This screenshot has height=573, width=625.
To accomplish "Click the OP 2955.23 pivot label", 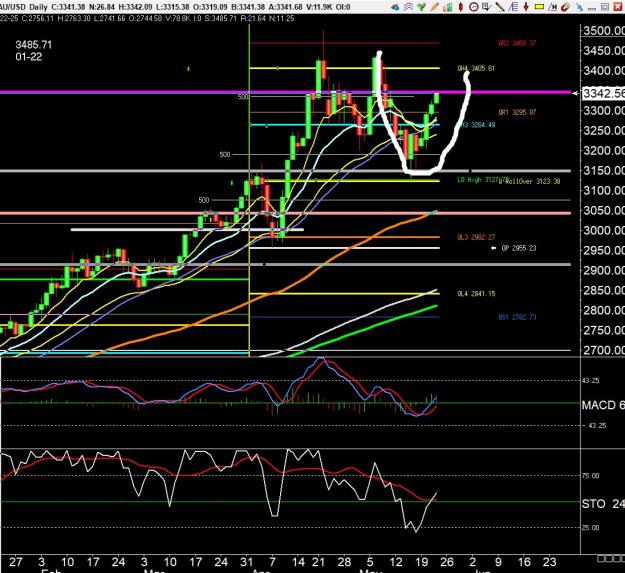I will (x=519, y=248).
